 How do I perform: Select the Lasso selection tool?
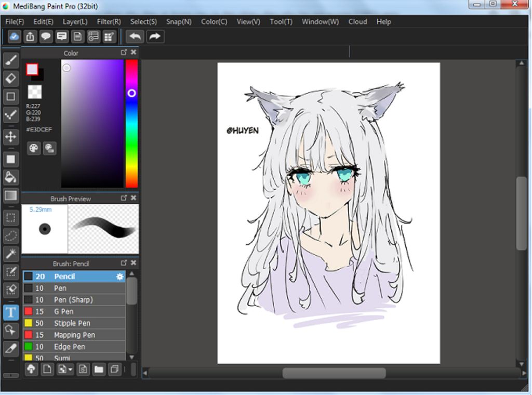pos(11,235)
